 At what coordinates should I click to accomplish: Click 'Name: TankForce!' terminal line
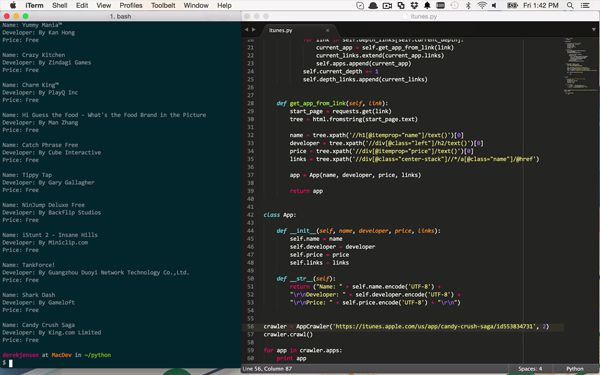(29, 265)
